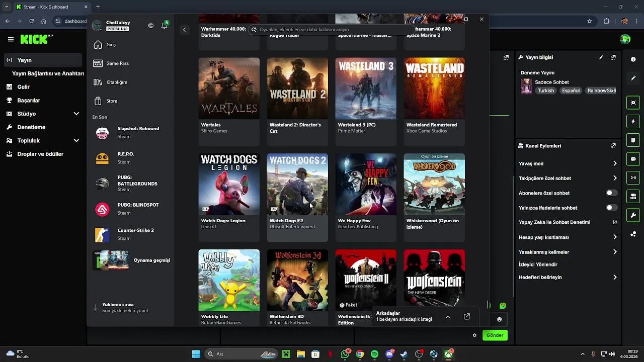This screenshot has width=644, height=362.
Task: Open Kitaplığım in the Xbox sidebar
Action: click(131, 82)
